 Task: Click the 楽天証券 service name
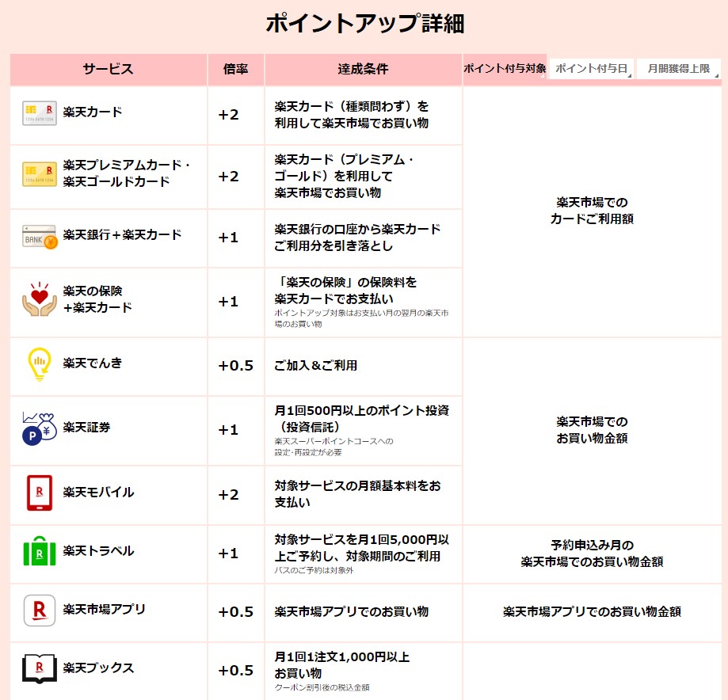coord(86,428)
